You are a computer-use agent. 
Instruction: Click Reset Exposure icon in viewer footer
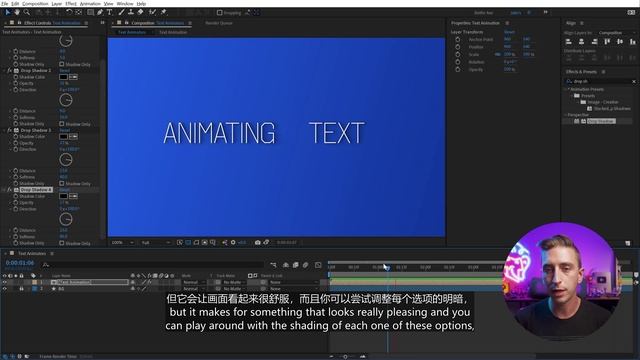(233, 242)
